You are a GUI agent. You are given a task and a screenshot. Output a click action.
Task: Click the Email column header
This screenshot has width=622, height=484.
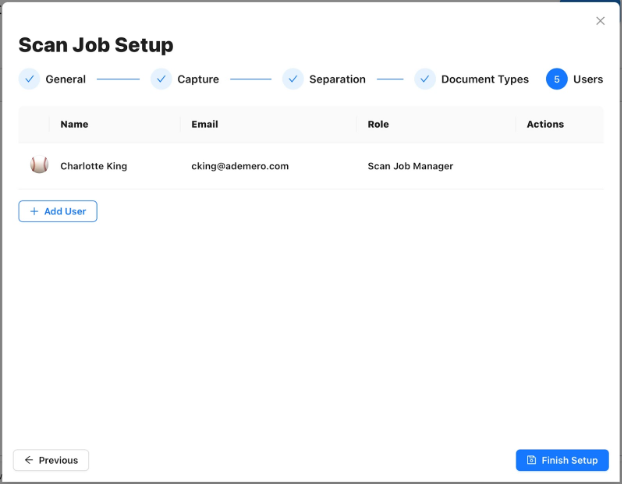(x=204, y=125)
